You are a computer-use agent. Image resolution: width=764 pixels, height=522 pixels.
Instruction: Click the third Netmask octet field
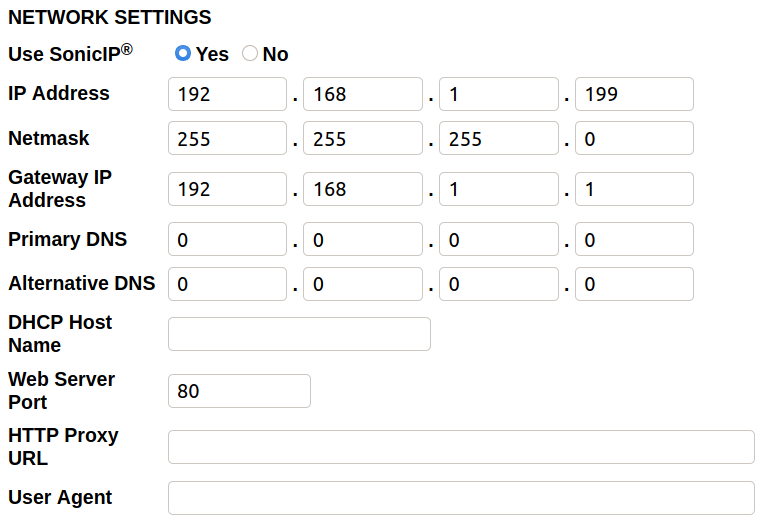[x=498, y=138]
